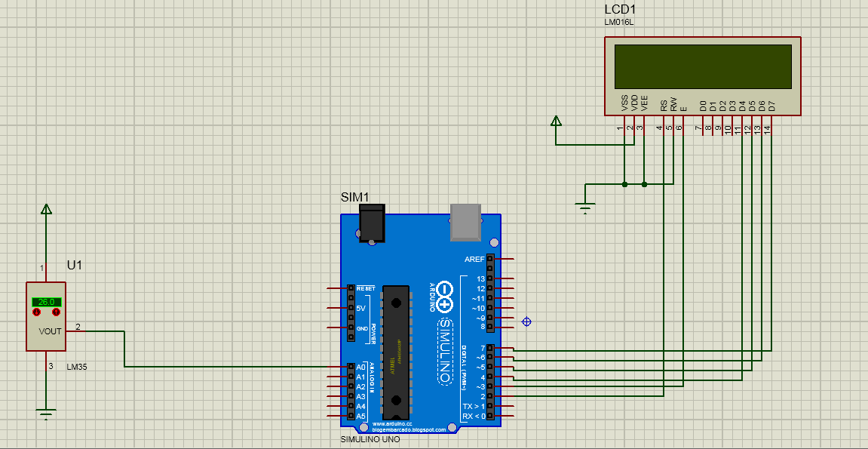Select the SIM1 reference label

[354, 197]
